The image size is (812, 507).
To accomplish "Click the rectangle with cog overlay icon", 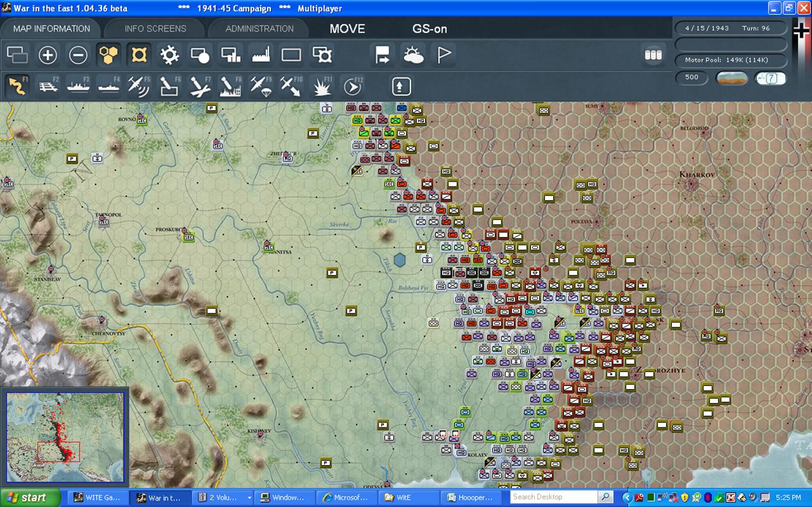I will point(323,55).
